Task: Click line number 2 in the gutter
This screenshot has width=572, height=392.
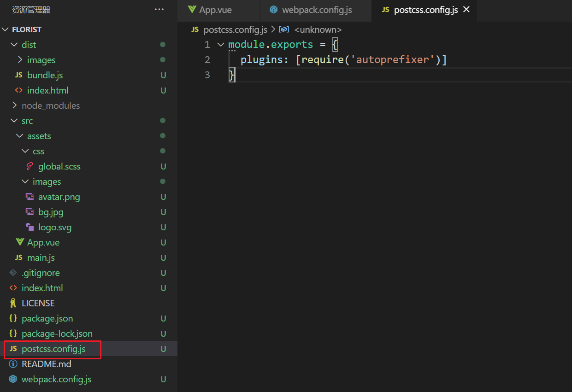Action: (207, 60)
